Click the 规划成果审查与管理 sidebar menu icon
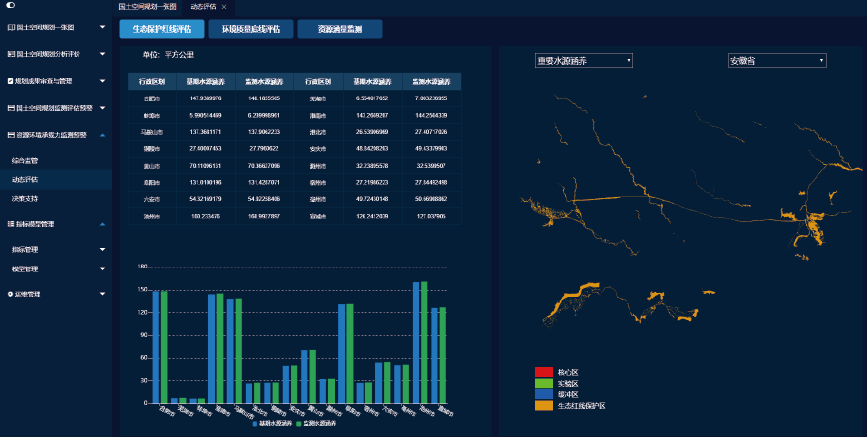 10,81
